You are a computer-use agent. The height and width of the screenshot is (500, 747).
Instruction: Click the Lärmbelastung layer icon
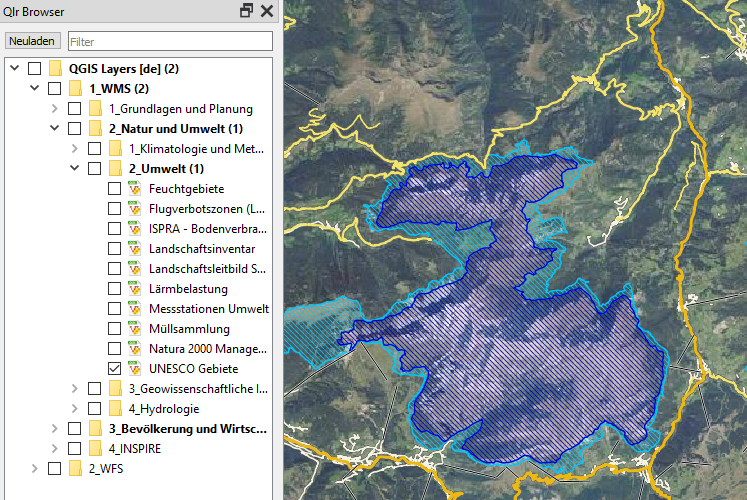135,289
